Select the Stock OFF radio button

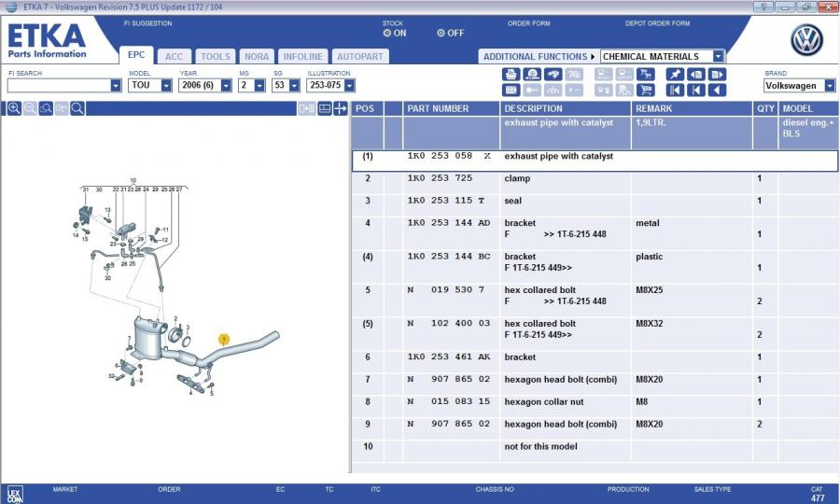pyautogui.click(x=441, y=33)
